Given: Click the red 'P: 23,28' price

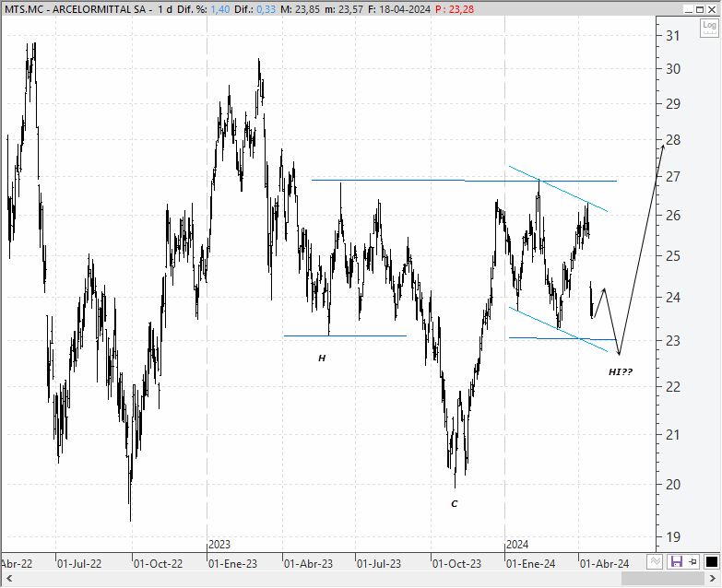Looking at the screenshot, I should pos(455,9).
